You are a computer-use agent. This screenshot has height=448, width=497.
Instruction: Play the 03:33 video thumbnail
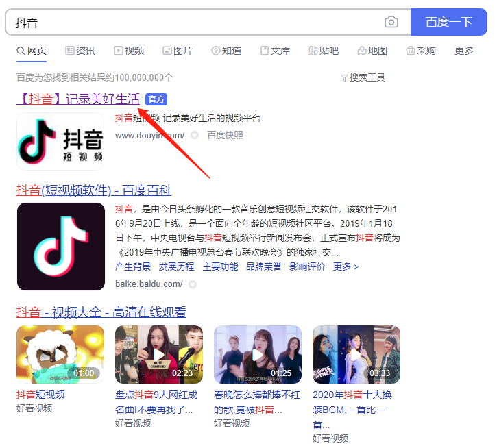tap(356, 355)
